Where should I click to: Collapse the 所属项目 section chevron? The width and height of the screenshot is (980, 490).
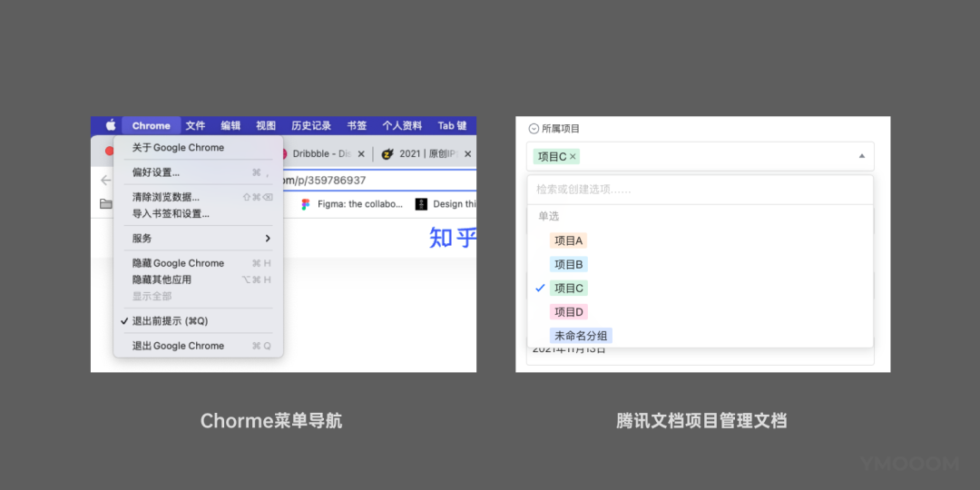(x=534, y=129)
